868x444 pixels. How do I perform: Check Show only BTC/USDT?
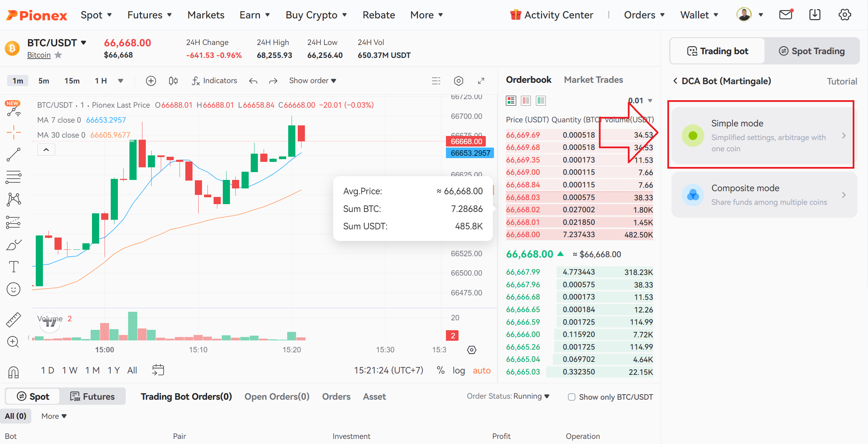[572, 397]
